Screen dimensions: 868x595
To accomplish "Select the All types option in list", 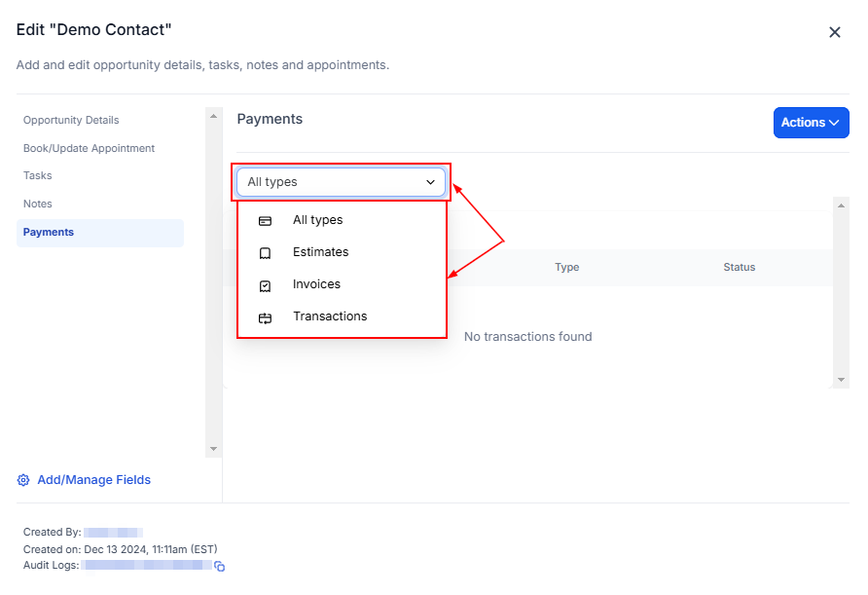I will [317, 220].
